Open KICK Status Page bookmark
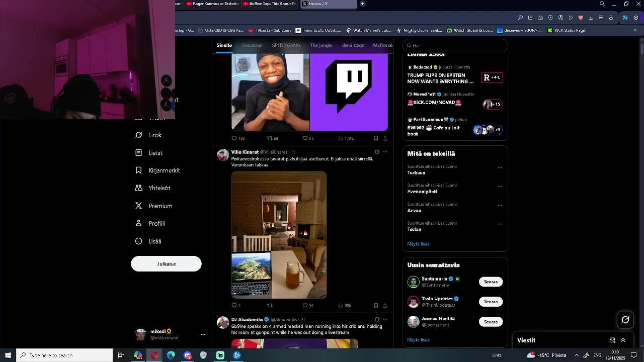The height and width of the screenshot is (362, 644). (566, 30)
